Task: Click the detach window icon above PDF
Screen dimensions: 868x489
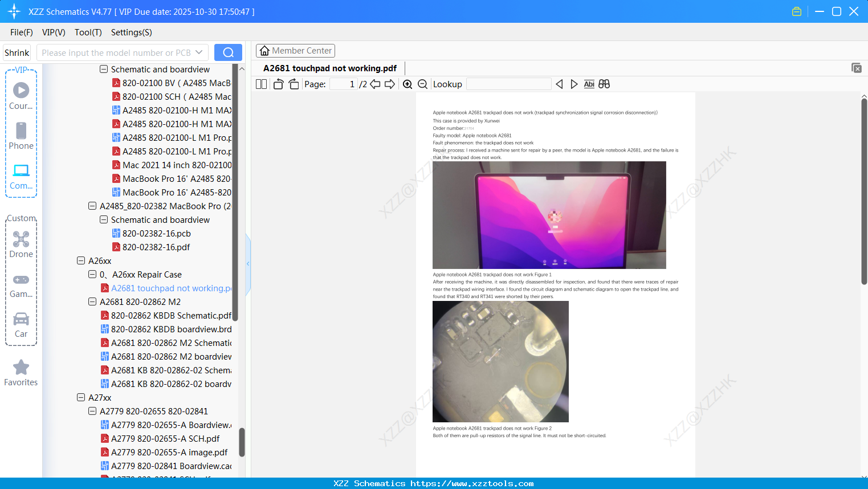Action: pos(856,68)
